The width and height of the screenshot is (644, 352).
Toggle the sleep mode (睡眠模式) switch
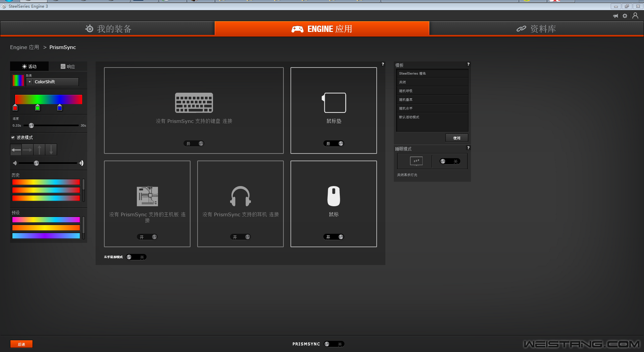point(449,162)
